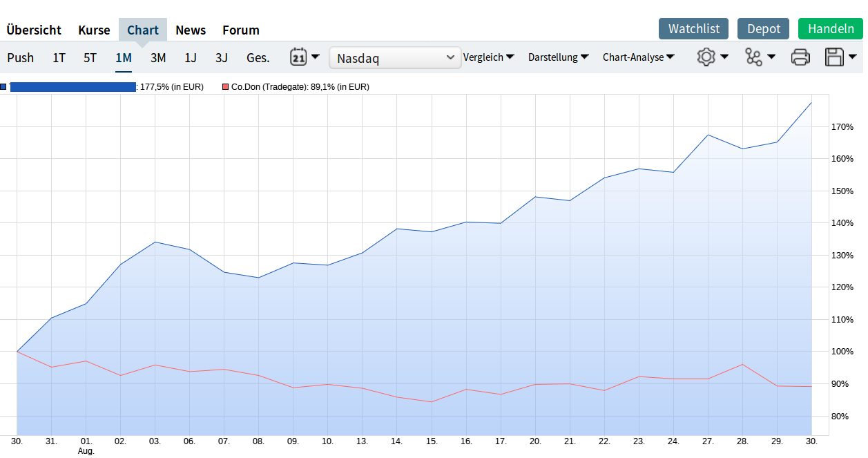Click the floppy disk save icon

834,57
